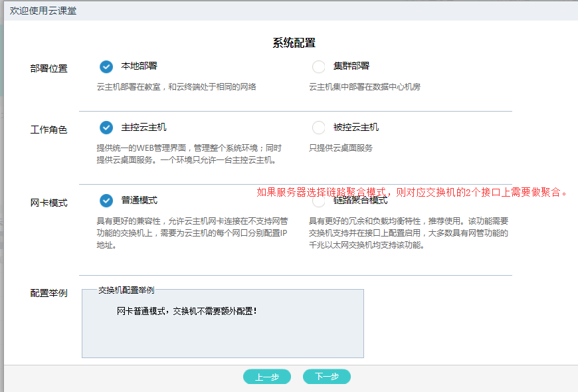Select the 集群部署 radio button
This screenshot has height=392, width=578.
pyautogui.click(x=319, y=66)
